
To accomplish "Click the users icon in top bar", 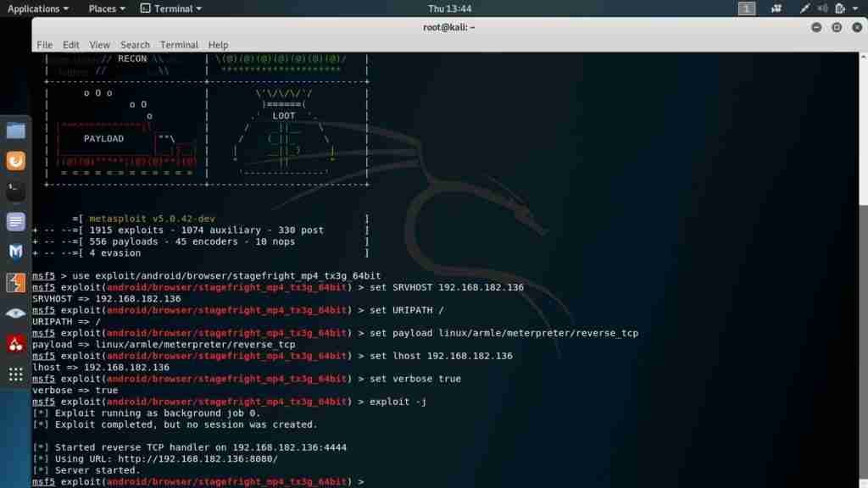I will pos(776,8).
